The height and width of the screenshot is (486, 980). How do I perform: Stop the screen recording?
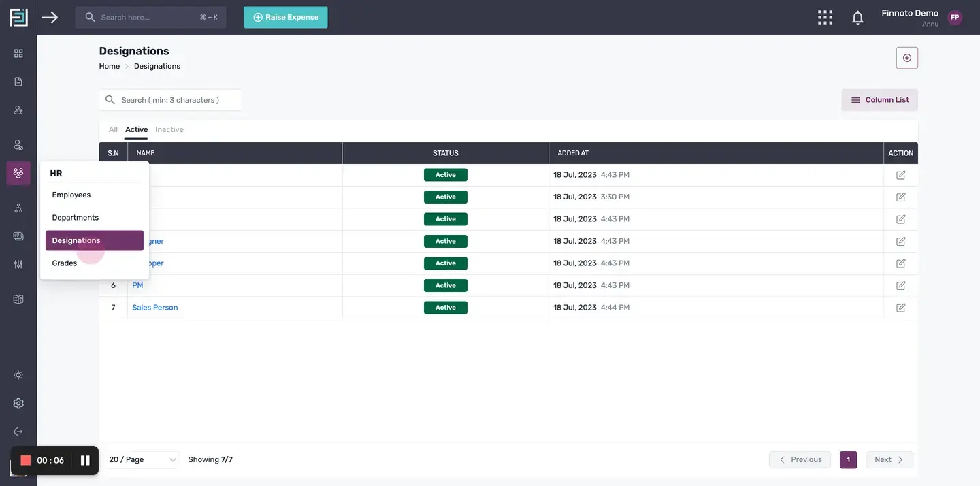pos(26,460)
